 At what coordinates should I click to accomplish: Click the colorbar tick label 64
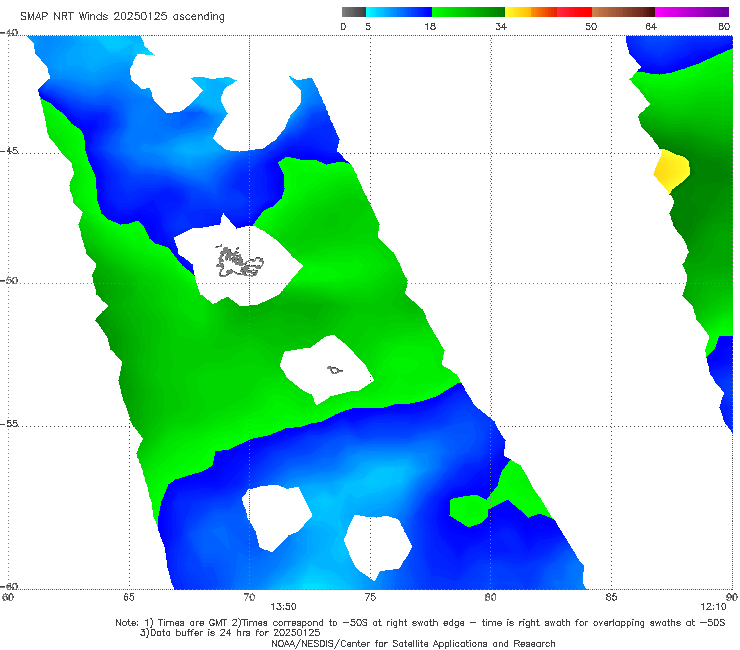(651, 27)
